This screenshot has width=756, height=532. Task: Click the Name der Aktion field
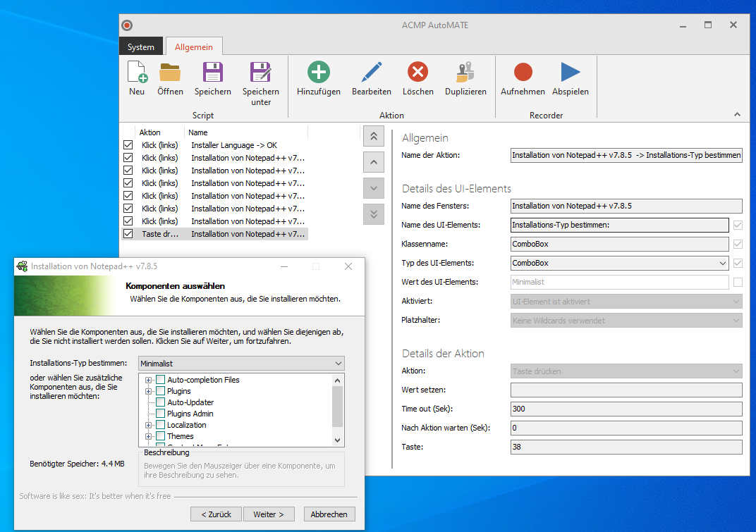[x=626, y=155]
